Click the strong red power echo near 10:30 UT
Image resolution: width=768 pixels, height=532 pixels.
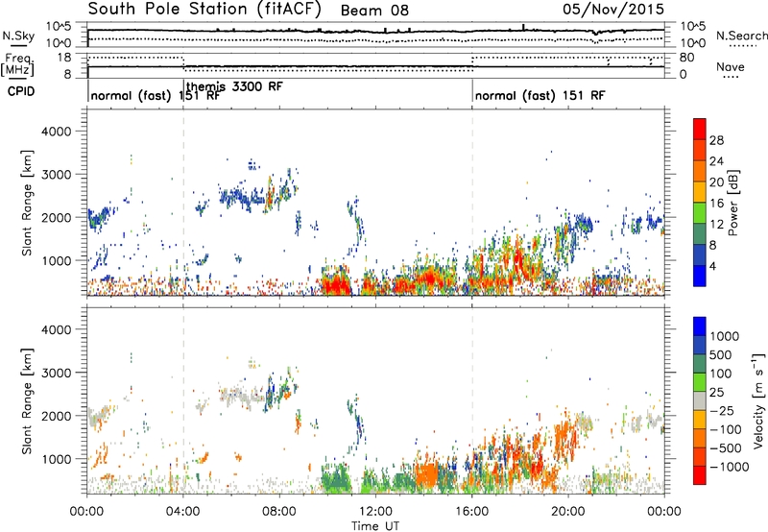[335, 284]
